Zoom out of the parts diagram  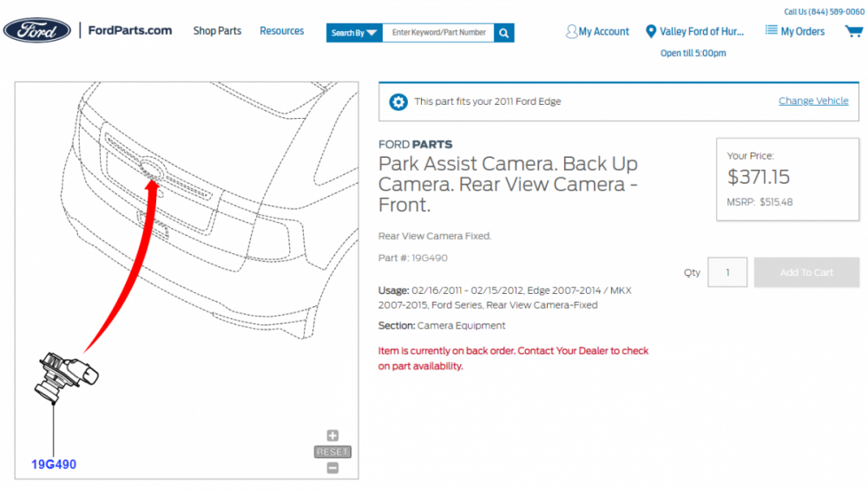332,467
